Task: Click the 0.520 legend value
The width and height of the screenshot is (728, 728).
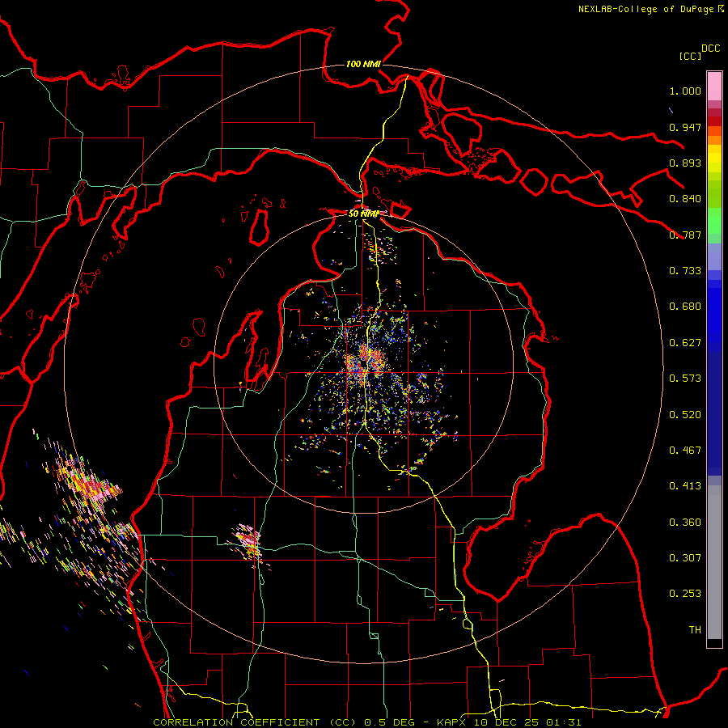Action: pos(685,415)
